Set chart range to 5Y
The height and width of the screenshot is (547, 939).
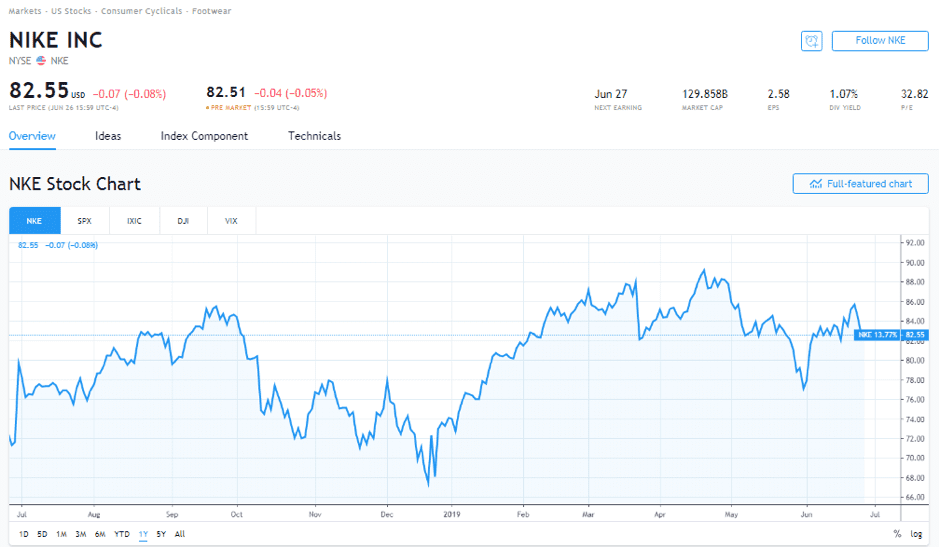(161, 534)
